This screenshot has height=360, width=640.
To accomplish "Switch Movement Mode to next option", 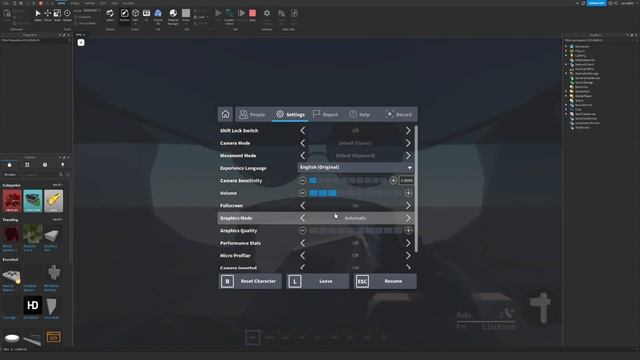I will coord(408,156).
